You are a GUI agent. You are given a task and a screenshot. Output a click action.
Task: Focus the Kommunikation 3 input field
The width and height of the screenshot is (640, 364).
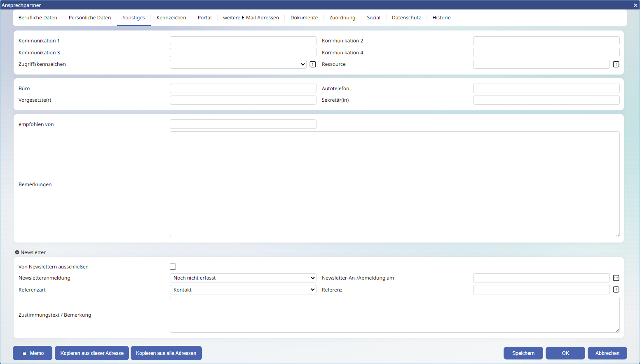pyautogui.click(x=243, y=53)
